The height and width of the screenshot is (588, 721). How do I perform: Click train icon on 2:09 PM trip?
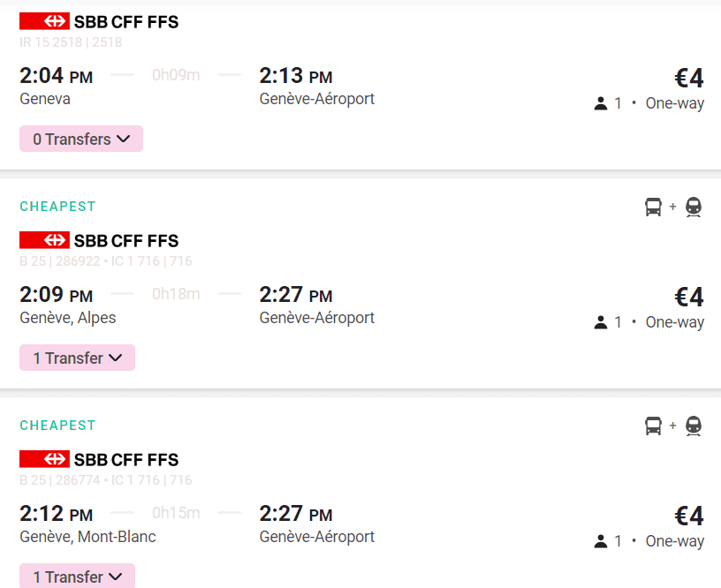point(694,207)
